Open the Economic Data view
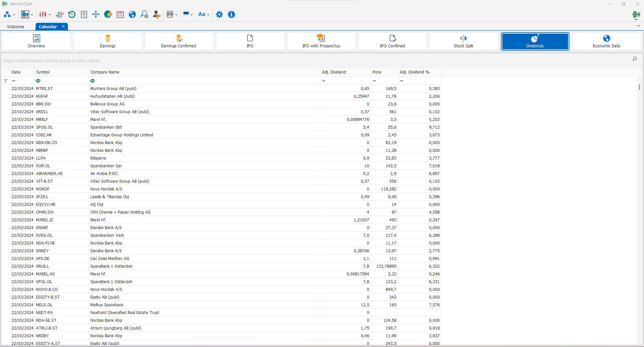Image resolution: width=644 pixels, height=347 pixels. 607,41
